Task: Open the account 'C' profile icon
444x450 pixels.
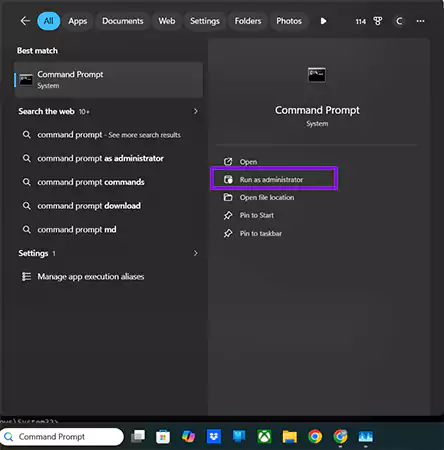Action: point(399,21)
